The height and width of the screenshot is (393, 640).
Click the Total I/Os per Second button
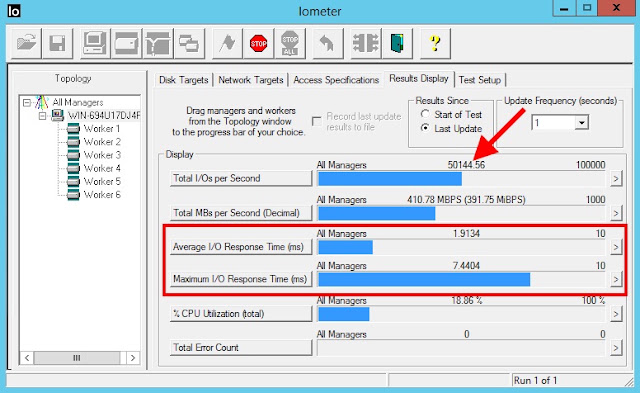(241, 178)
